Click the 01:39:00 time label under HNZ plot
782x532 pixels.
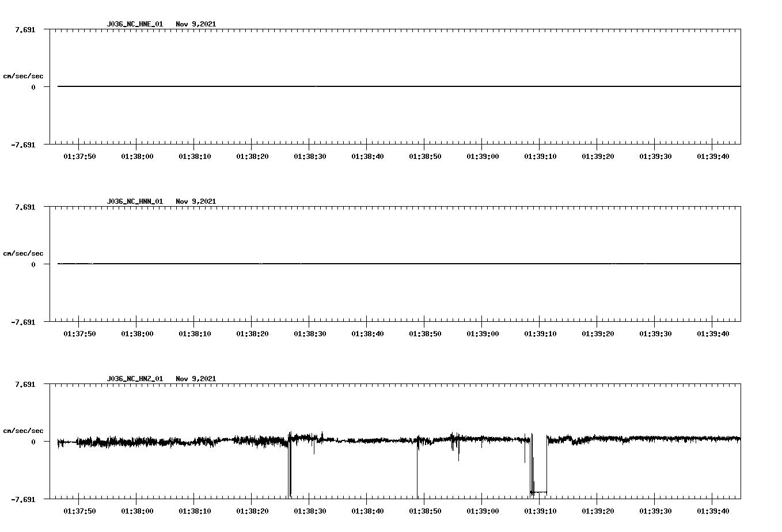pyautogui.click(x=483, y=511)
